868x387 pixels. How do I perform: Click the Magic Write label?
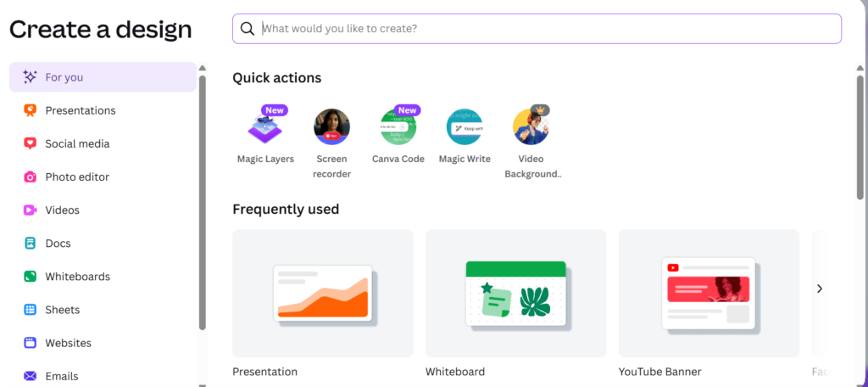(465, 159)
